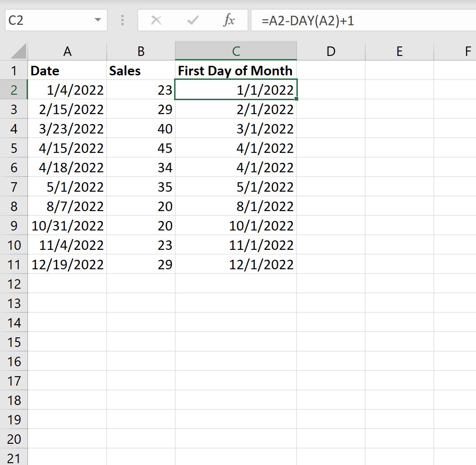Select Sales value 34
The height and width of the screenshot is (465, 476).
(x=141, y=167)
